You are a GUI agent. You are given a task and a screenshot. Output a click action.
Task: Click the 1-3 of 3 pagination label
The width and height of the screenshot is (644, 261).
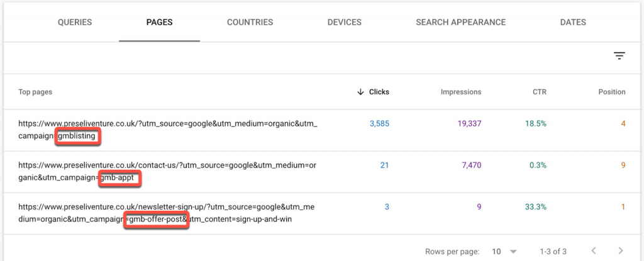tap(553, 251)
